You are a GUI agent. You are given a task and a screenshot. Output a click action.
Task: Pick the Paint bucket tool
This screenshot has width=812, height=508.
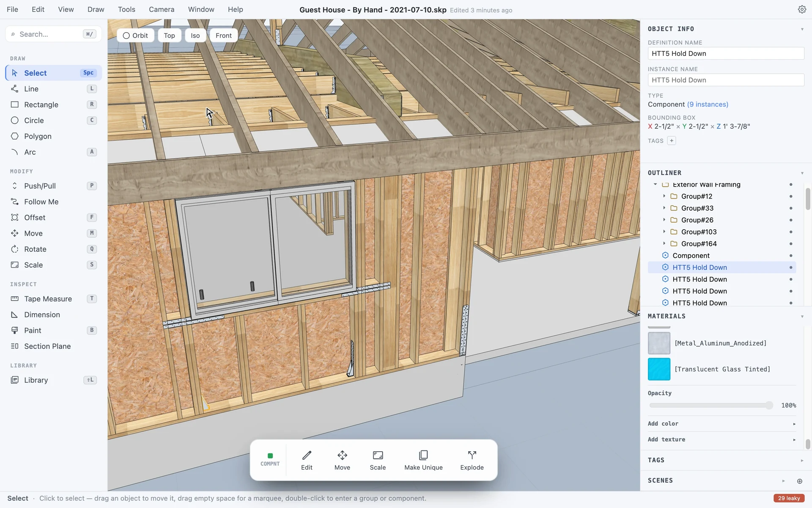(x=54, y=331)
